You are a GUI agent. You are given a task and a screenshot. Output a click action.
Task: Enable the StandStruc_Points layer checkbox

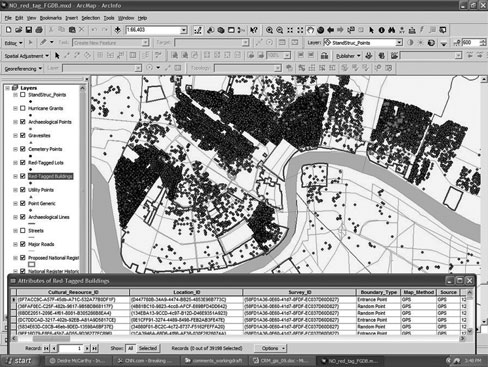point(23,95)
